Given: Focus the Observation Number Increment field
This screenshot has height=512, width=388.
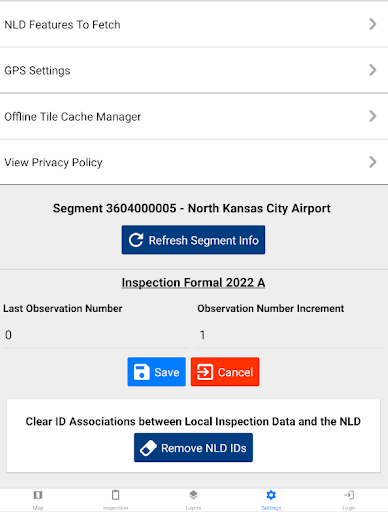Looking at the screenshot, I should point(290,335).
